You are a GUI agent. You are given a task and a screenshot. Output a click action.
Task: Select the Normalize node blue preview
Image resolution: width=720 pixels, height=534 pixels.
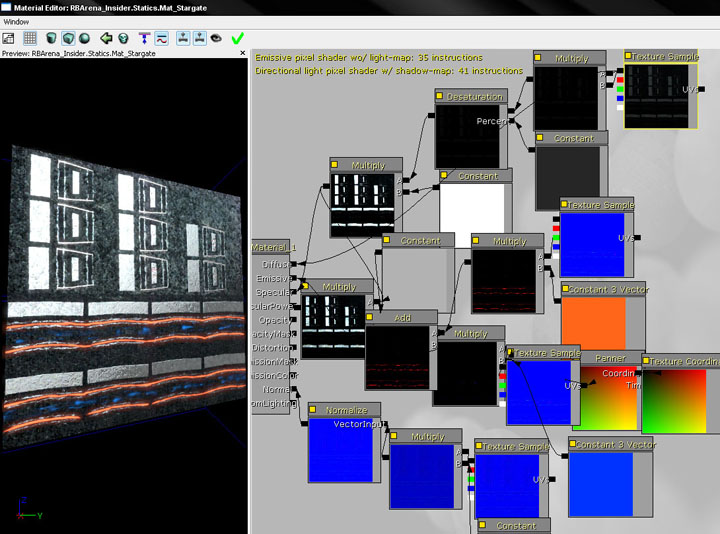click(341, 450)
